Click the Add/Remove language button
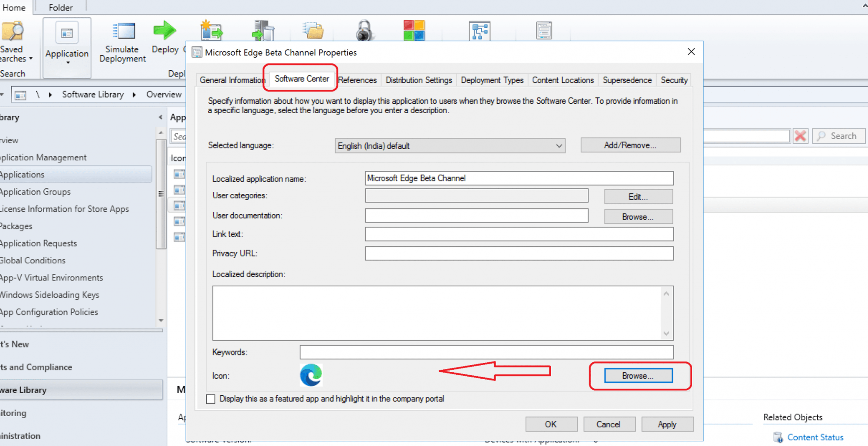 [630, 145]
